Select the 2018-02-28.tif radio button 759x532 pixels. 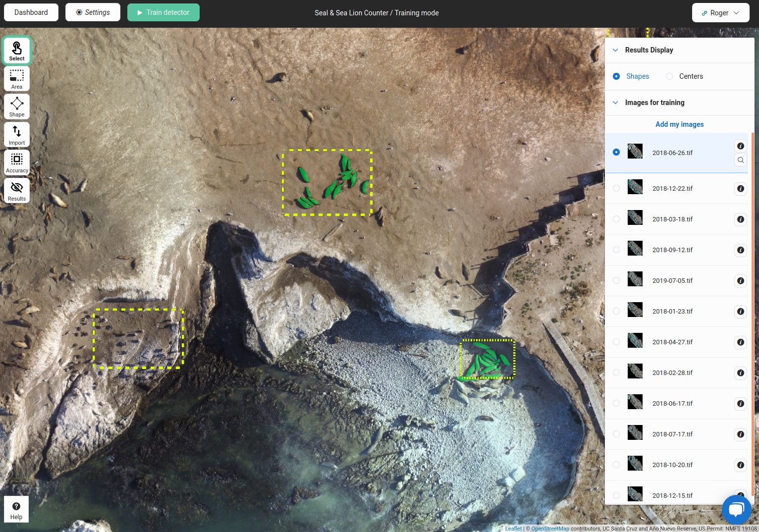(616, 372)
